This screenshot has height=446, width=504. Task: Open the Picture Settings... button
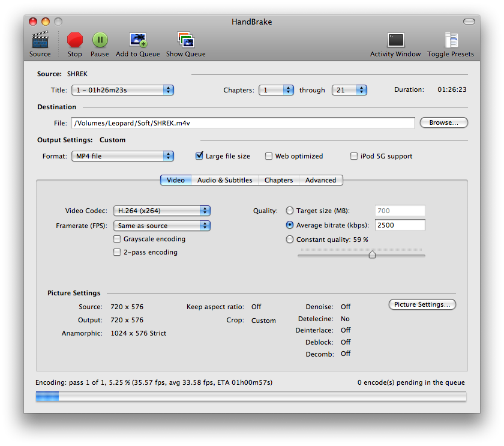coord(422,304)
